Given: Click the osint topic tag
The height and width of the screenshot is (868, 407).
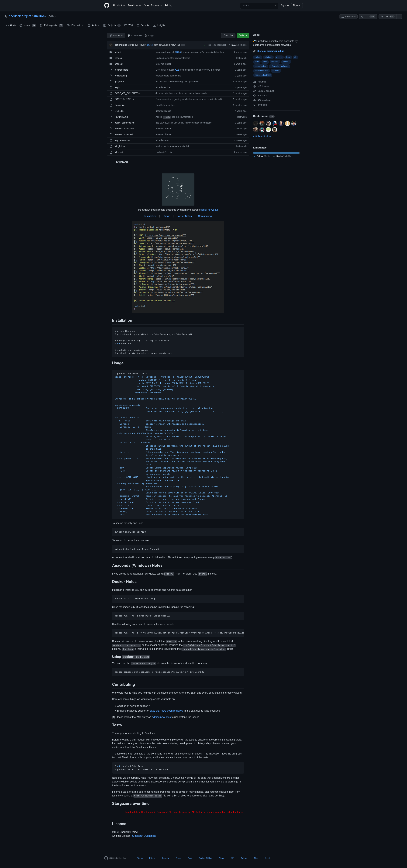Looking at the screenshot, I should pos(257,62).
